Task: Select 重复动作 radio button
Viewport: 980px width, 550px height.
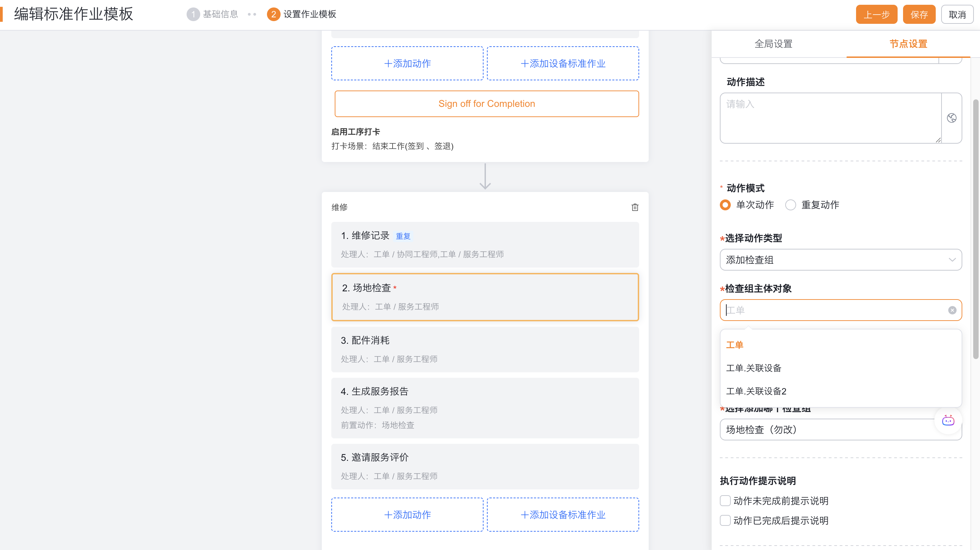Action: [791, 205]
